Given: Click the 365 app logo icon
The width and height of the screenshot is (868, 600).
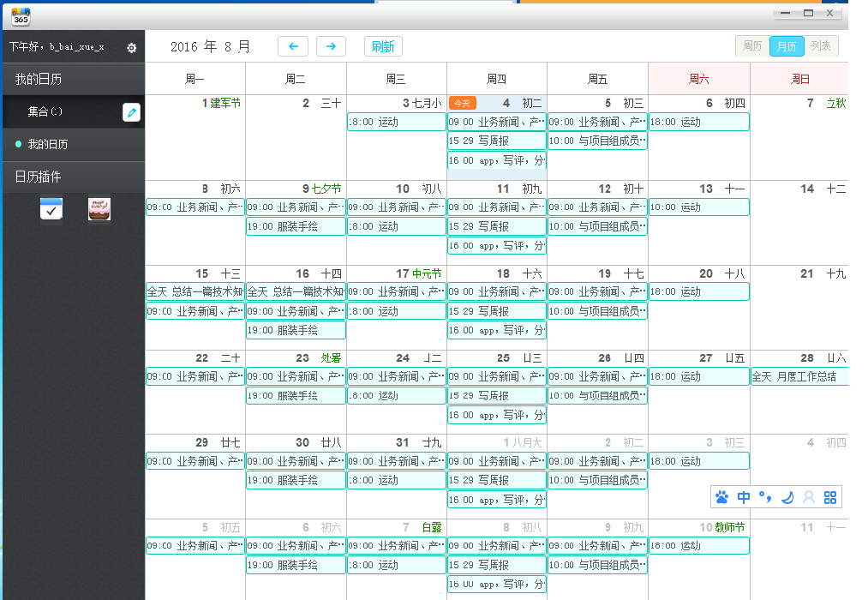Looking at the screenshot, I should (x=21, y=16).
